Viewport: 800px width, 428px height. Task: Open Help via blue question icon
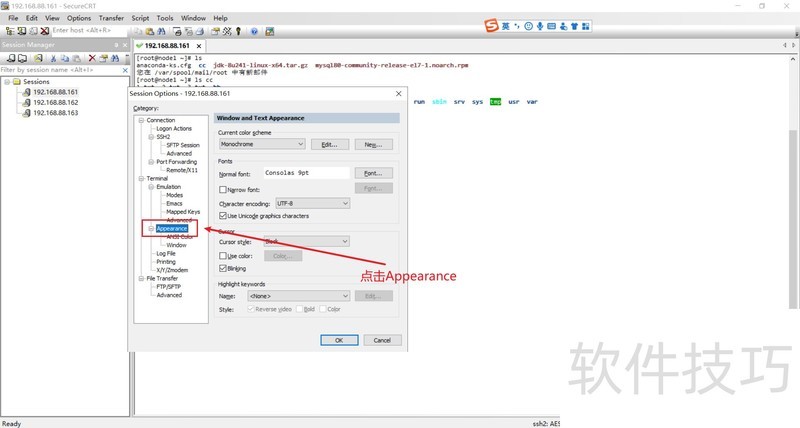coord(254,32)
